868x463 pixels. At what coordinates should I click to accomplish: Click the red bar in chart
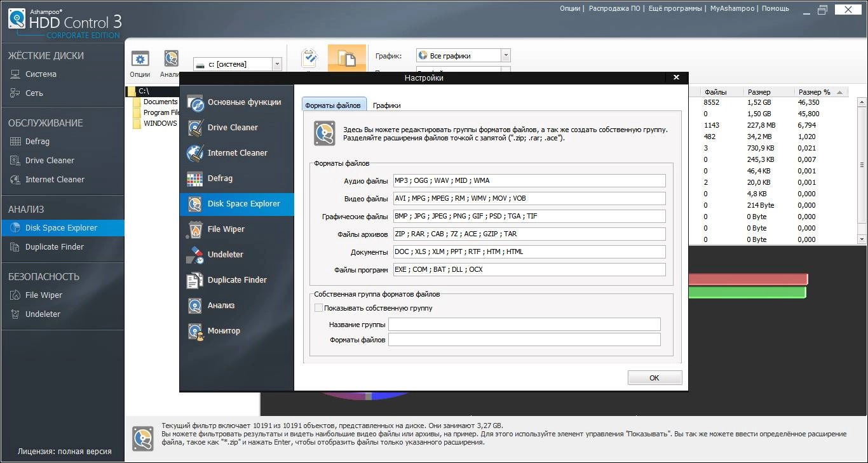pyautogui.click(x=747, y=279)
